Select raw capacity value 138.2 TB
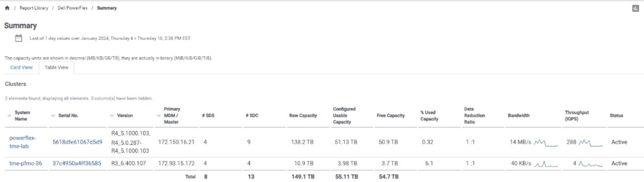 tap(302, 142)
